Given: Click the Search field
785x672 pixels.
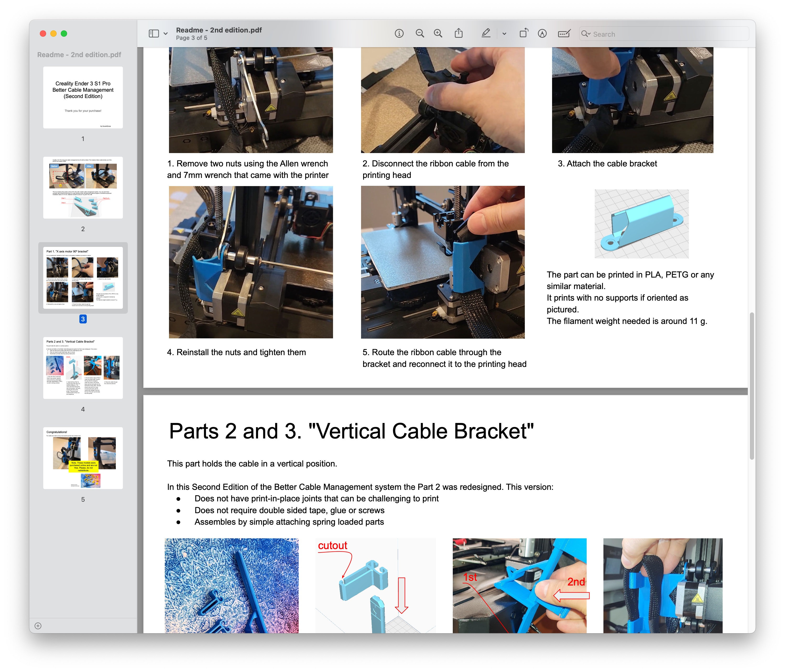Looking at the screenshot, I should tap(664, 34).
